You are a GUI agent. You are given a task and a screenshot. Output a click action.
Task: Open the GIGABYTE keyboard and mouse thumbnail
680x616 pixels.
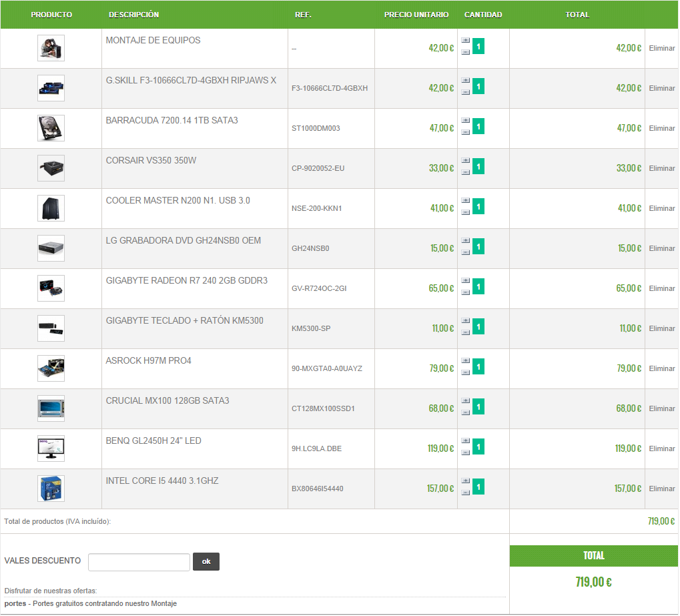[51, 328]
